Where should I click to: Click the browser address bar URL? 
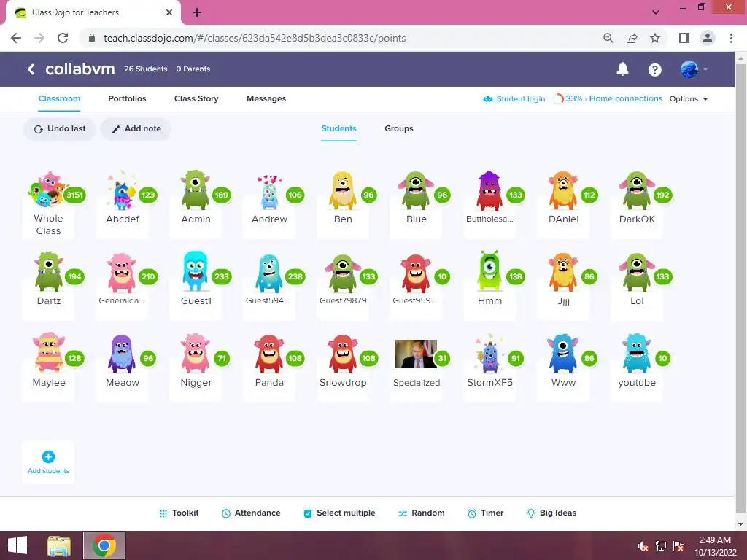[x=255, y=38]
